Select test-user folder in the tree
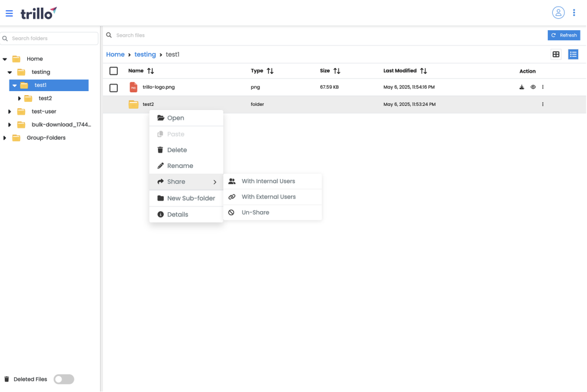This screenshot has width=587, height=392. 44,112
